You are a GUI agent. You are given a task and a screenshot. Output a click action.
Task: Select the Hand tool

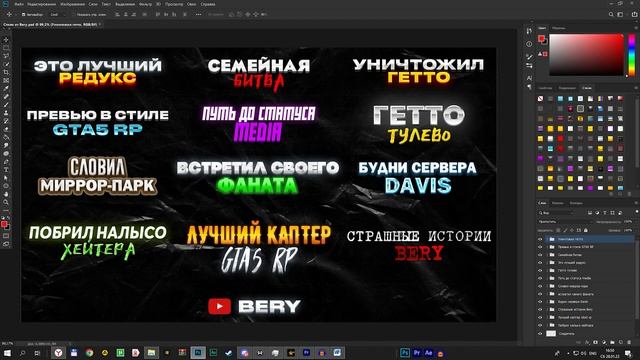click(6, 194)
